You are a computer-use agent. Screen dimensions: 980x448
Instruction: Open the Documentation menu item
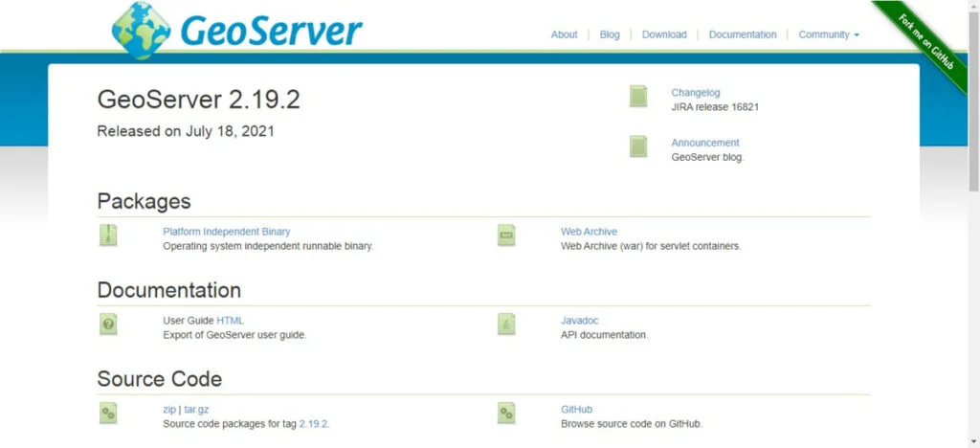[x=743, y=34]
